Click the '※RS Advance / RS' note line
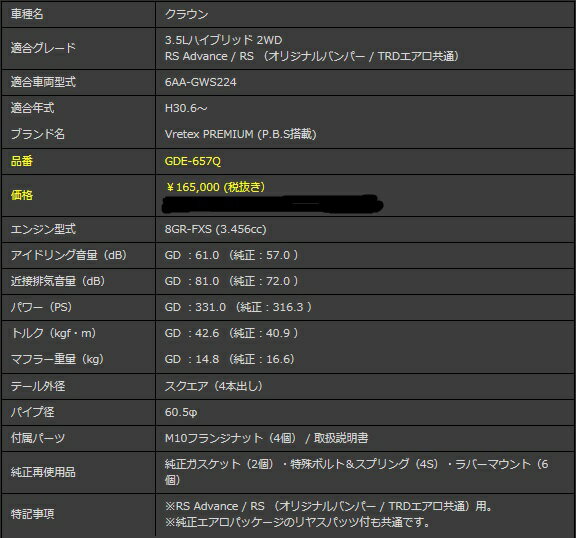The image size is (576, 538). pos(328,506)
